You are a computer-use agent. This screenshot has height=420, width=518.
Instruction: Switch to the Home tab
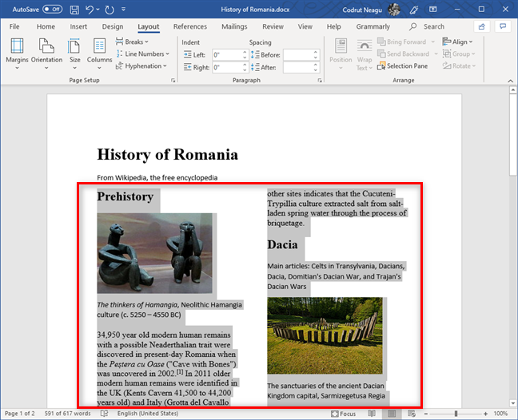[x=46, y=26]
